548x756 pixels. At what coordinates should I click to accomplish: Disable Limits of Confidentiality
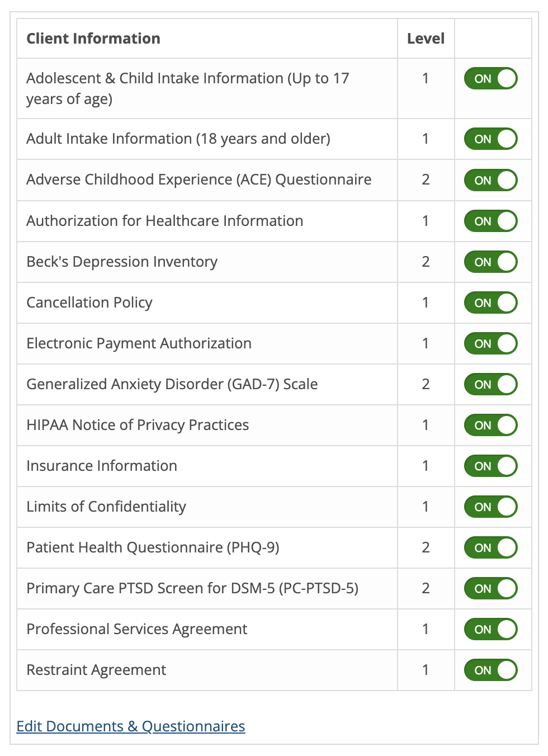(x=490, y=507)
